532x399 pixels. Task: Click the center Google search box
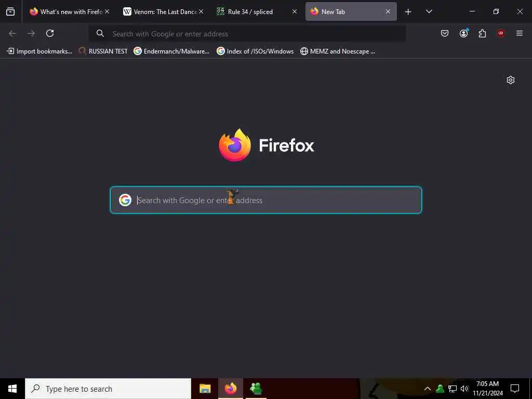[x=266, y=200]
